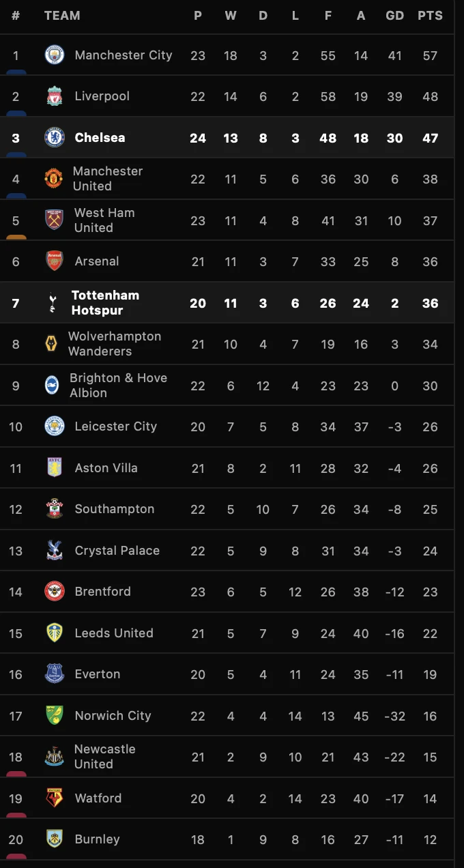Sort table by PTS column header
The width and height of the screenshot is (464, 868).
[430, 16]
